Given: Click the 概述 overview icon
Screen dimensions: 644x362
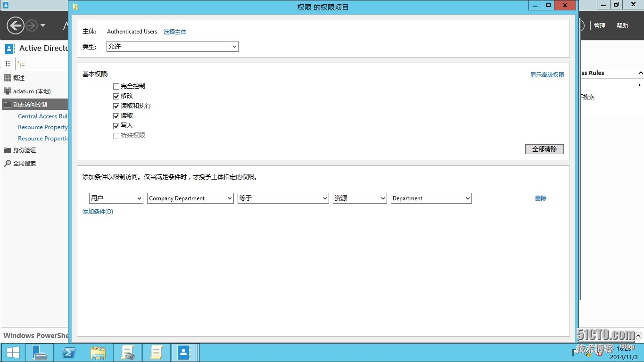Looking at the screenshot, I should coord(7,78).
